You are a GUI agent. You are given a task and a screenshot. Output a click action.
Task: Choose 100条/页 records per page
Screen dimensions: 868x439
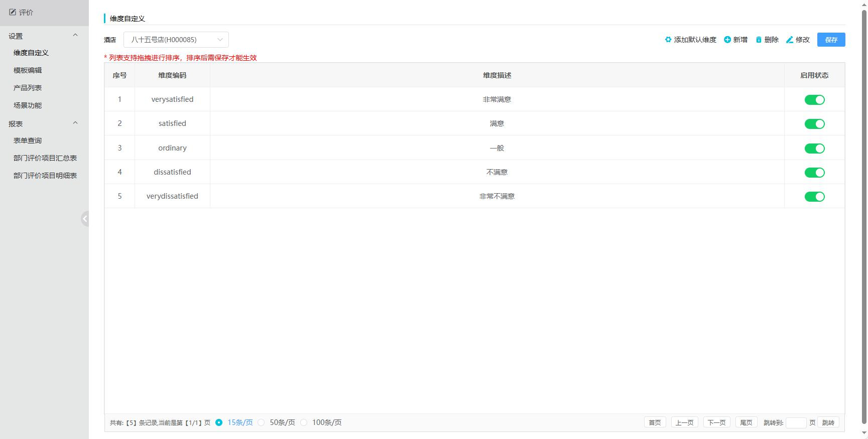[304, 422]
